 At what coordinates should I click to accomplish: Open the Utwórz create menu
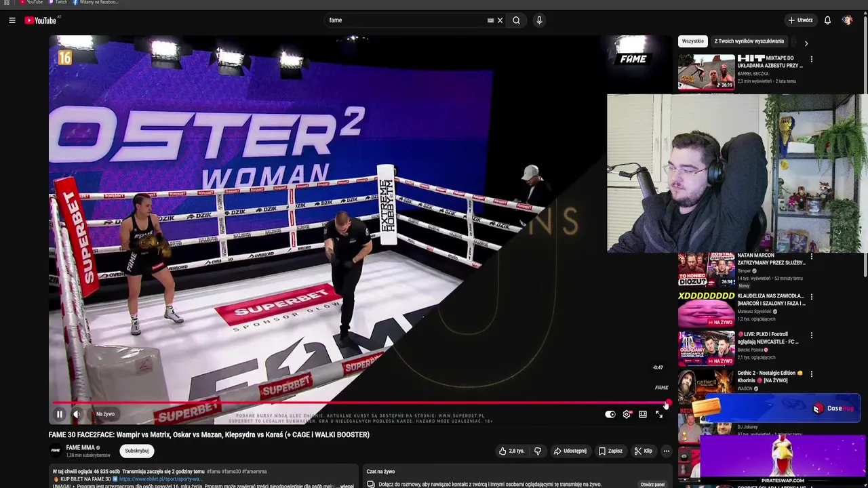(800, 20)
